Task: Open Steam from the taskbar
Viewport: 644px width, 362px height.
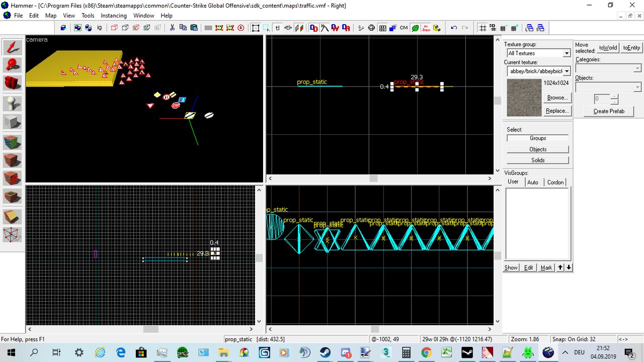Action: (325, 352)
